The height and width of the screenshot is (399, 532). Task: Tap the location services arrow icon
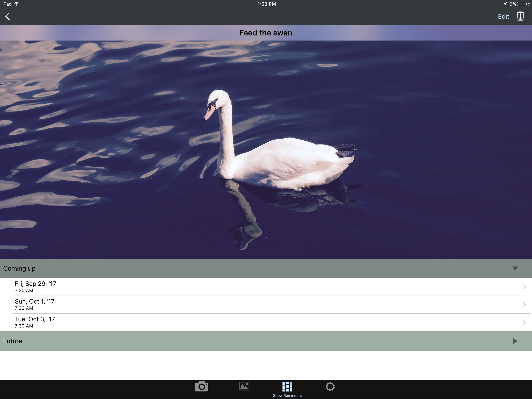pos(505,4)
